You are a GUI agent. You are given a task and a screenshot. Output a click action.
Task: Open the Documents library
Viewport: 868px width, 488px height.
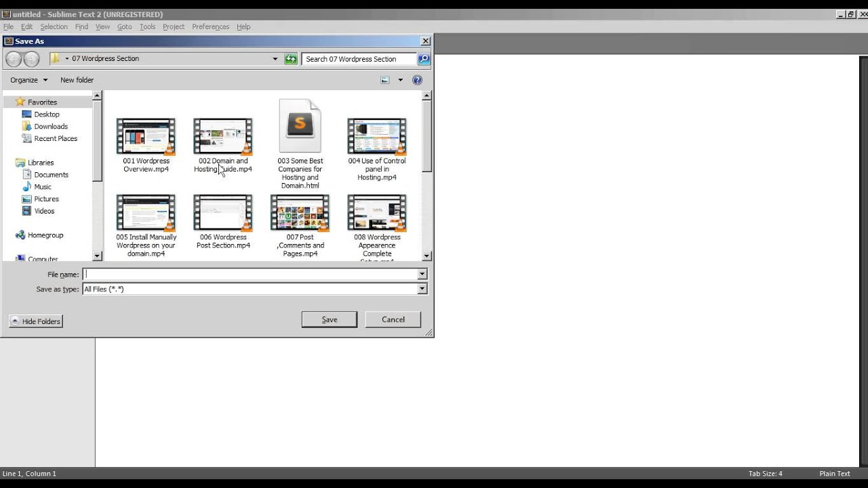pyautogui.click(x=51, y=175)
